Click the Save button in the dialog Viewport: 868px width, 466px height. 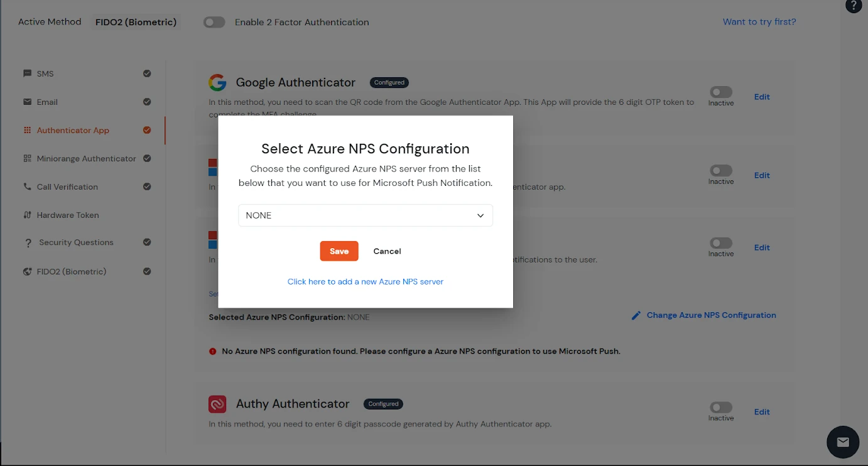point(339,251)
